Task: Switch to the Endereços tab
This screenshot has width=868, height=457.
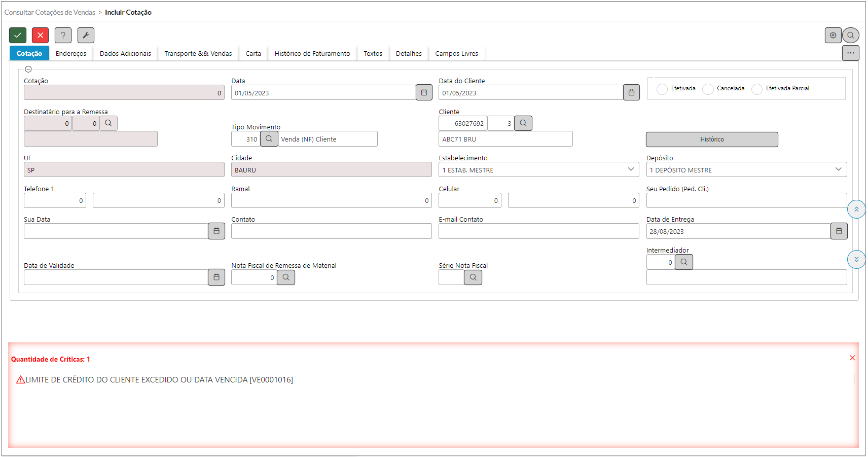Action: [71, 54]
